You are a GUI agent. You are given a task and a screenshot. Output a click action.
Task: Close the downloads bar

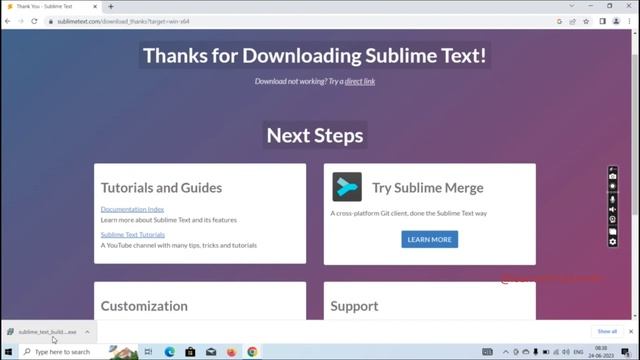coord(631,331)
